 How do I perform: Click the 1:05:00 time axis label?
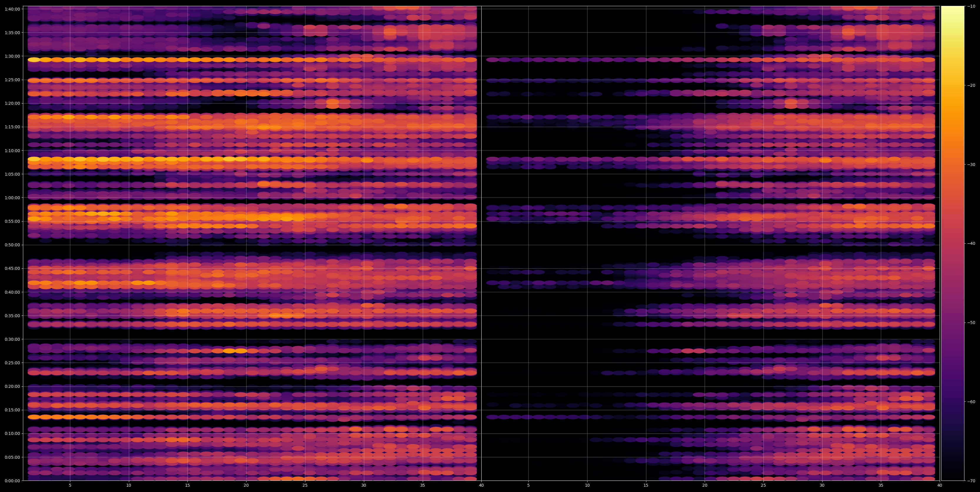[x=12, y=174]
